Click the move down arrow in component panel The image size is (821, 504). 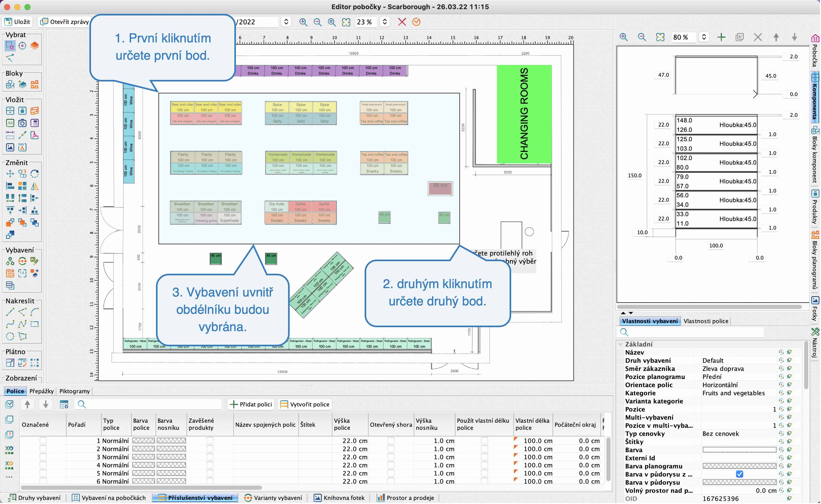point(795,37)
